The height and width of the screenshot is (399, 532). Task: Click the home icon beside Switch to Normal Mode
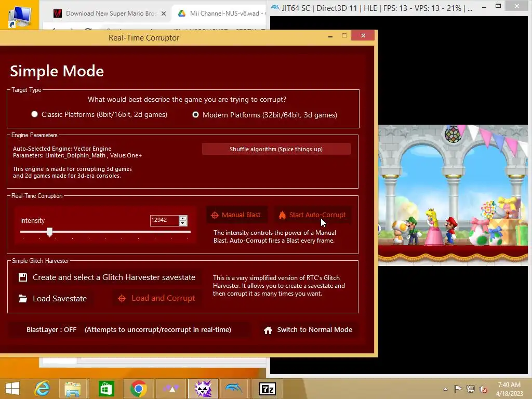pos(268,330)
